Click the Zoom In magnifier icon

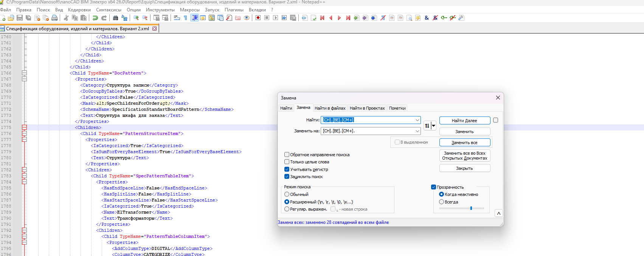[x=136, y=18]
